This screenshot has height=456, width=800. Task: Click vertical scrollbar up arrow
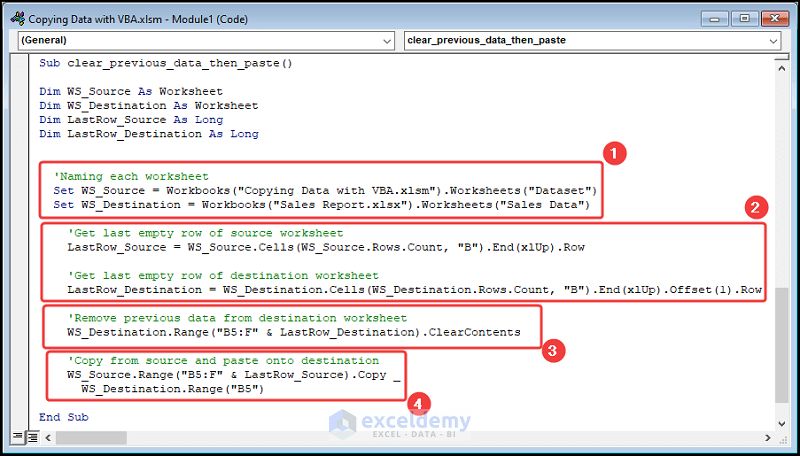tap(781, 68)
